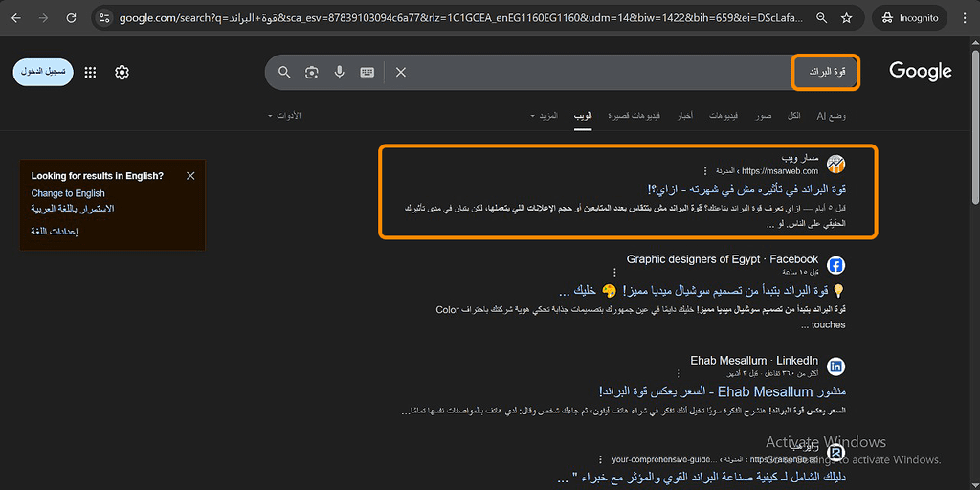Click Graphic designers of Egypt · Facebook source
Viewport: 980px width, 490px height.
pyautogui.click(x=722, y=259)
